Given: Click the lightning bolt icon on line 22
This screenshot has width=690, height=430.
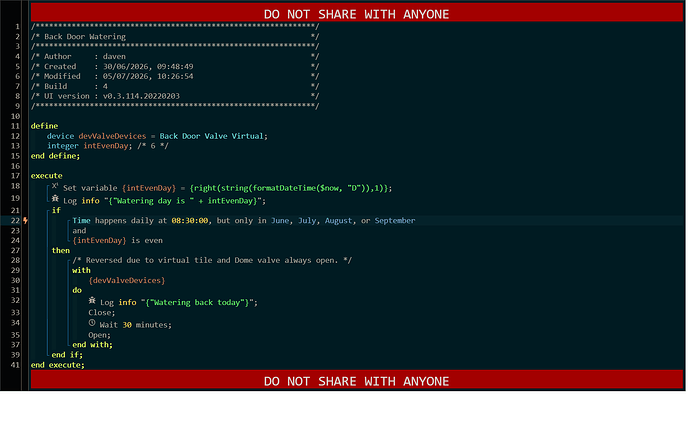Looking at the screenshot, I should (x=26, y=221).
